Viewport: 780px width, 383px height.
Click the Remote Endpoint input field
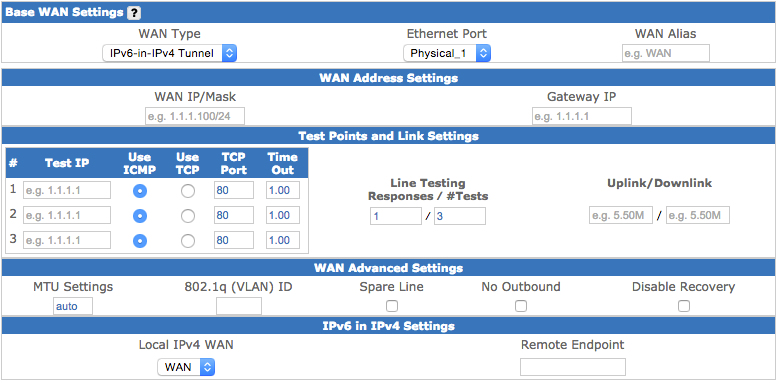coord(573,367)
